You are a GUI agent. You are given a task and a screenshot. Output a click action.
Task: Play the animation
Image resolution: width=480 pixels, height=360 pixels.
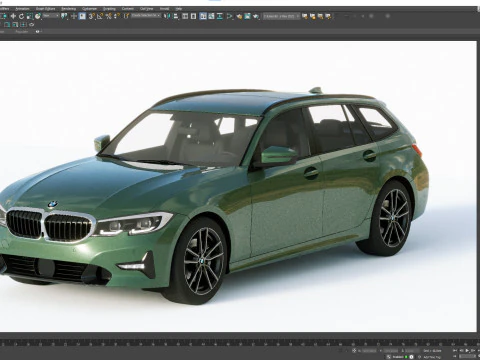(467, 350)
